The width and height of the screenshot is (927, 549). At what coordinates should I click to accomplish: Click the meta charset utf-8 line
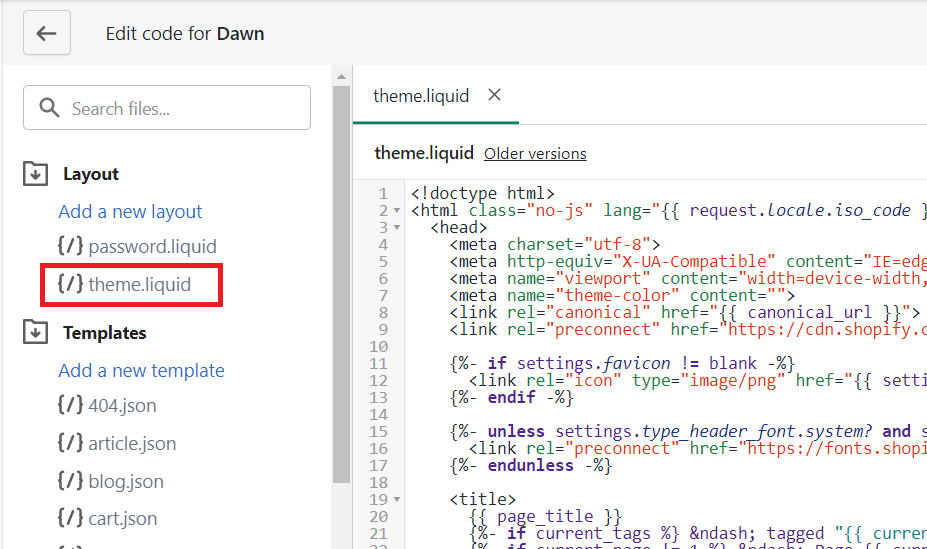click(x=555, y=244)
